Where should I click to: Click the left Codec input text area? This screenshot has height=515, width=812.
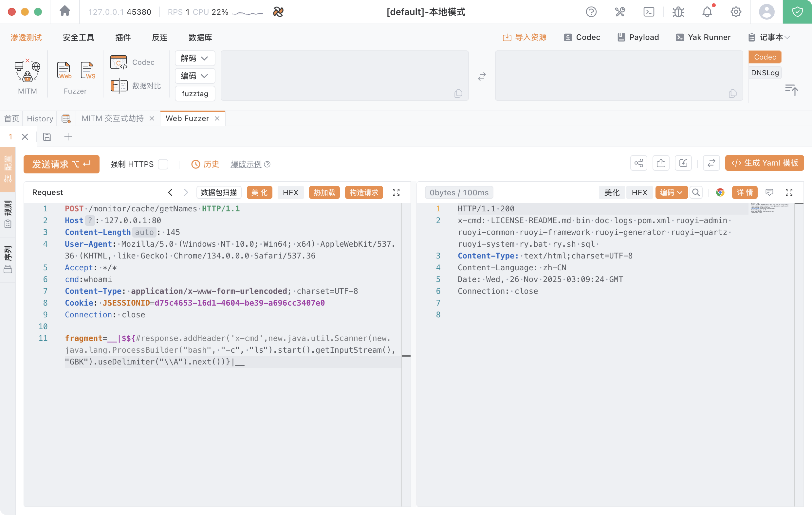coord(344,76)
